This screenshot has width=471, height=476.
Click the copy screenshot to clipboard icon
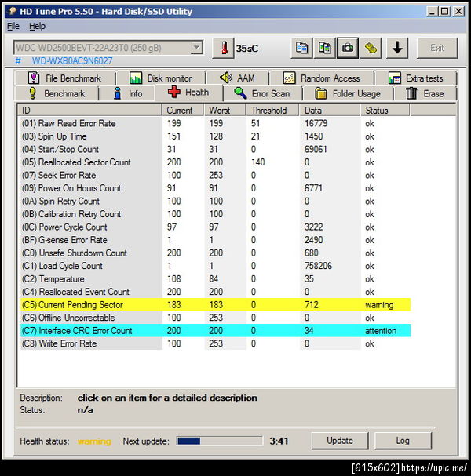click(x=324, y=48)
